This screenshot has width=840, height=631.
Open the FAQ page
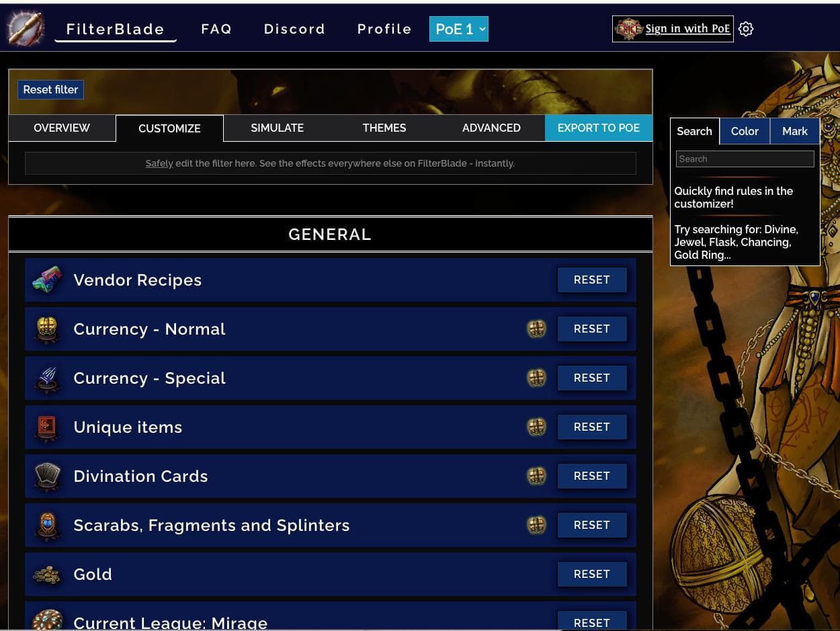click(x=216, y=29)
